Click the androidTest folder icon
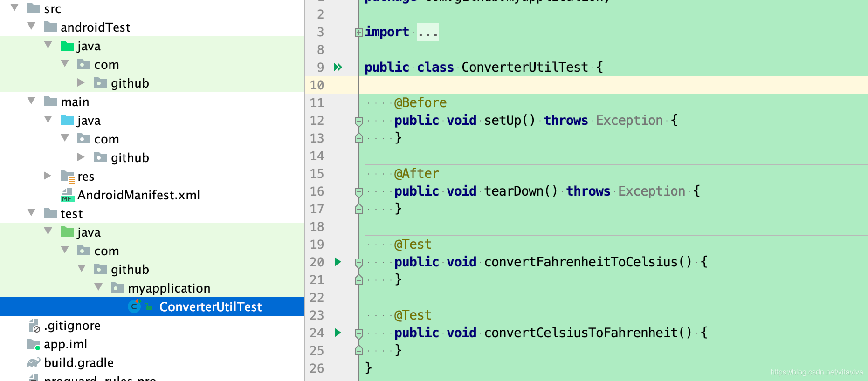Viewport: 868px width, 381px height. [x=50, y=27]
